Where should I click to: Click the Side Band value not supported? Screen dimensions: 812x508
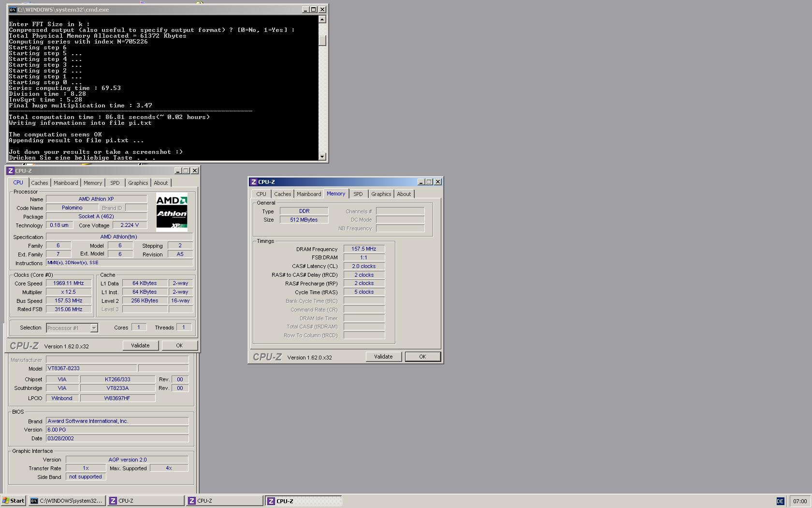(86, 477)
